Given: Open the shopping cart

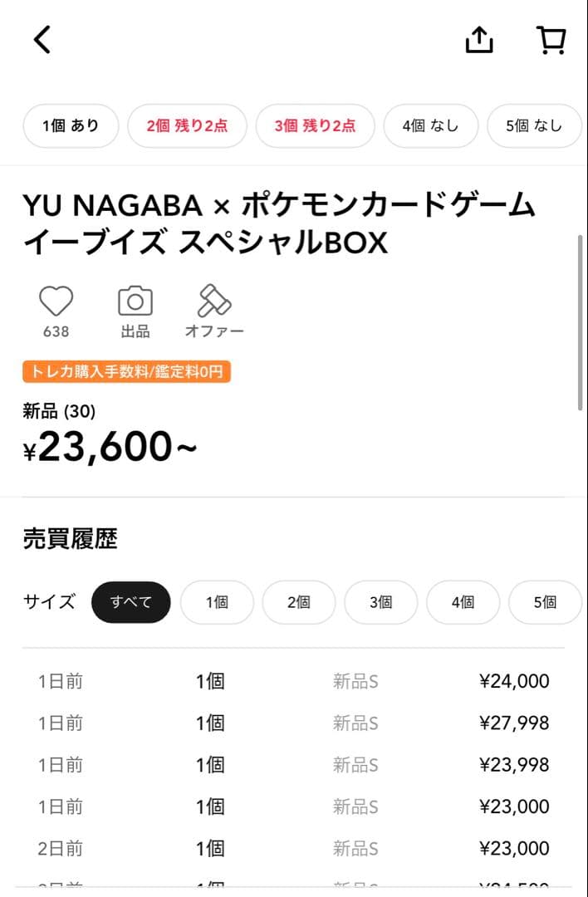Looking at the screenshot, I should [551, 39].
